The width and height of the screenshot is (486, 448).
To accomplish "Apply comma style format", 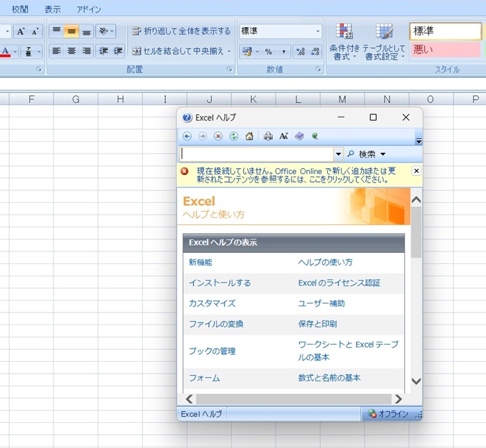I will tap(283, 51).
